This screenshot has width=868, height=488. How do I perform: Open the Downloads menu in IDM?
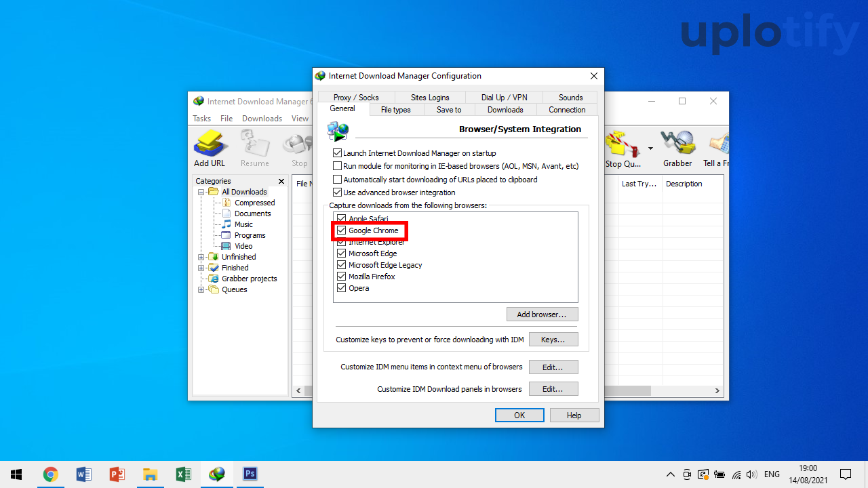pyautogui.click(x=262, y=119)
